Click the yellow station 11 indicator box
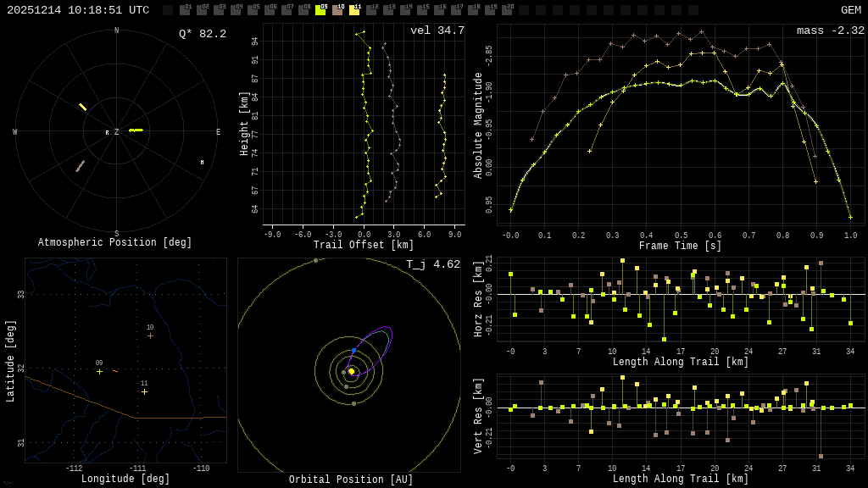 click(x=354, y=10)
